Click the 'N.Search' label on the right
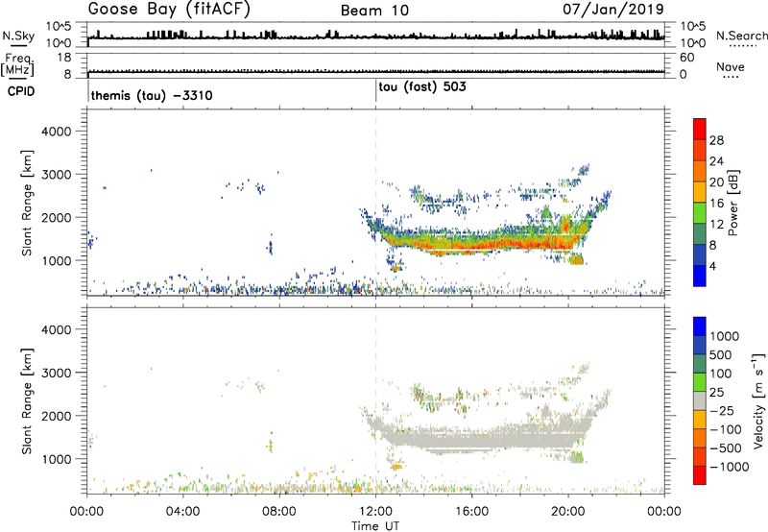 (741, 36)
